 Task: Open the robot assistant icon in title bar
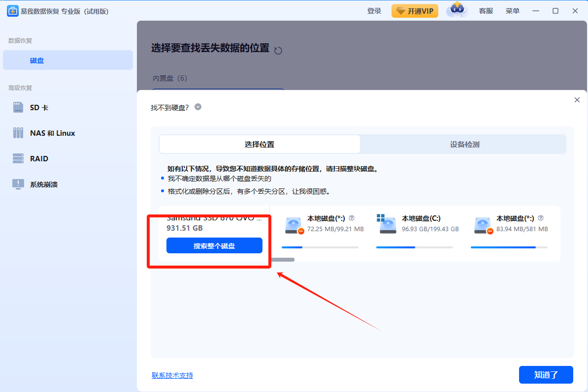457,10
